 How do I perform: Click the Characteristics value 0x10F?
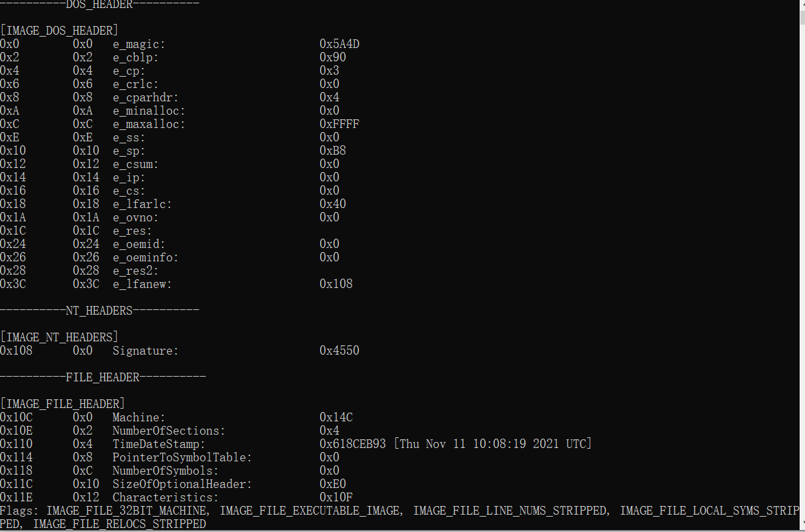(336, 497)
